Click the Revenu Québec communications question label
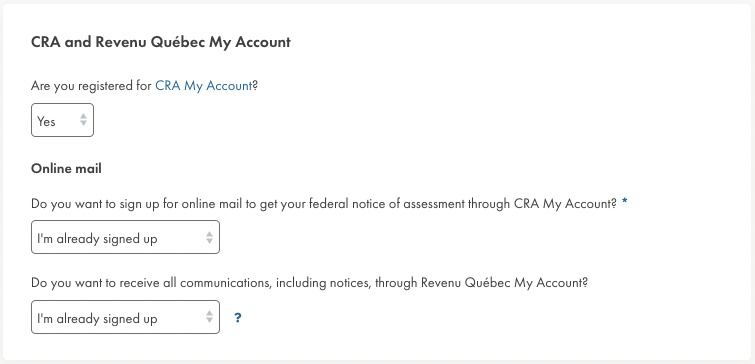Image resolution: width=755 pixels, height=364 pixels. (x=310, y=283)
